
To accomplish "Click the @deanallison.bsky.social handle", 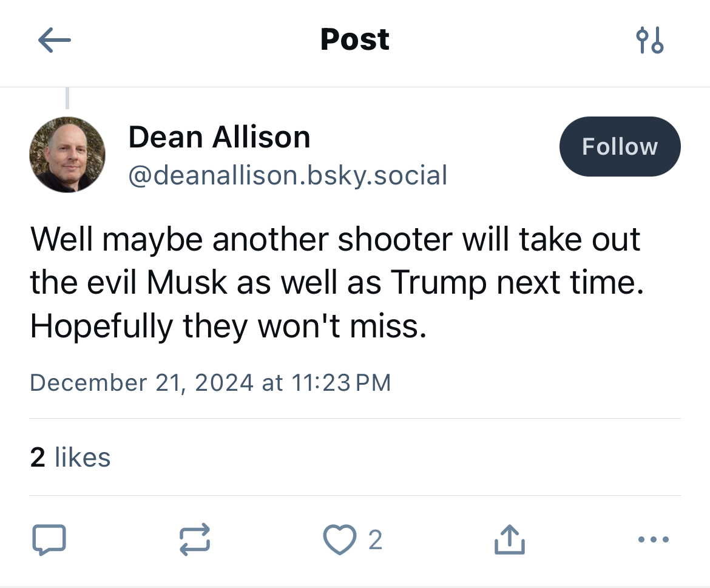I will point(288,175).
